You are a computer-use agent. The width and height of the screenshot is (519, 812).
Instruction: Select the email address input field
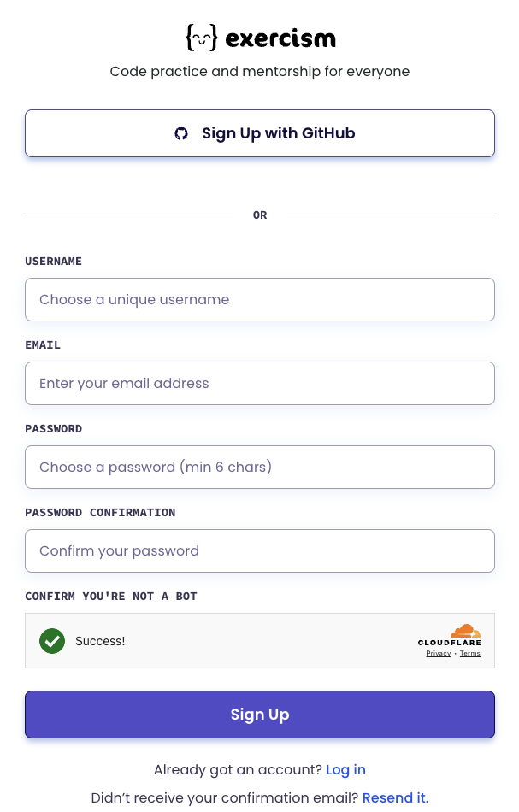(260, 383)
